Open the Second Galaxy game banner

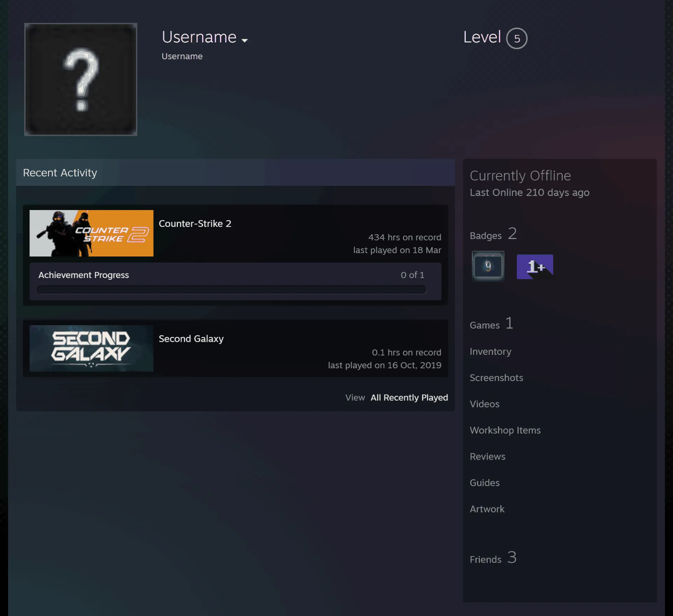[x=91, y=348]
